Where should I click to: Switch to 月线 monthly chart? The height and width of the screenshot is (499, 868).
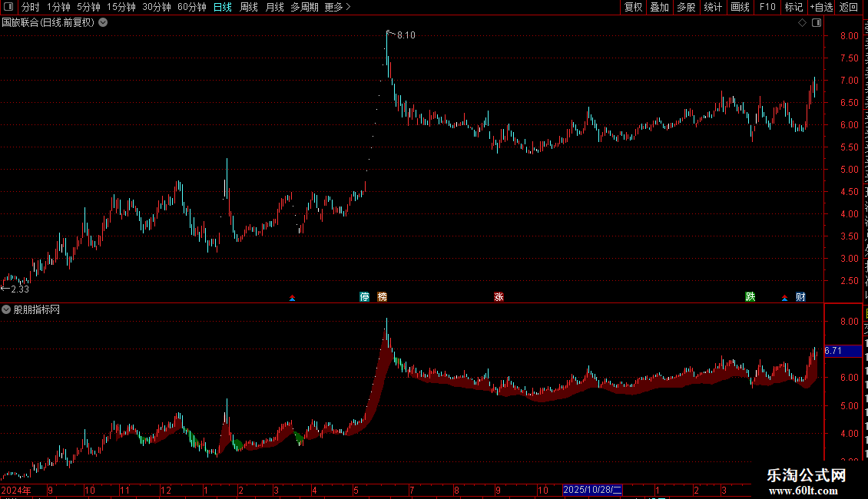(274, 7)
